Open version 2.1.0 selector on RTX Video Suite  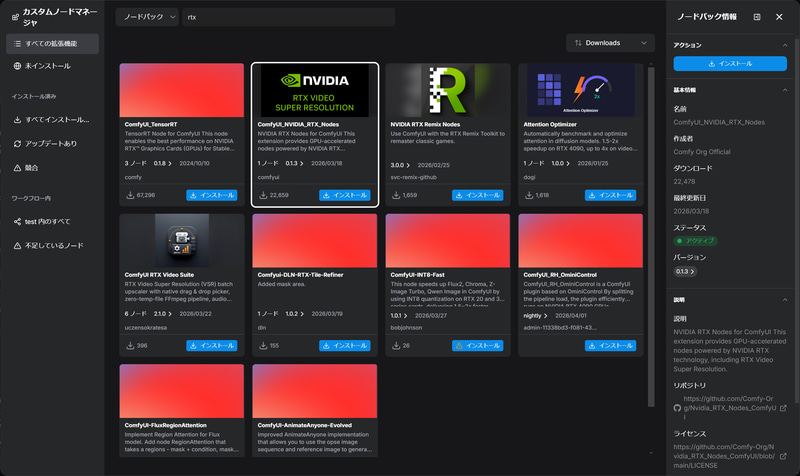(163, 314)
